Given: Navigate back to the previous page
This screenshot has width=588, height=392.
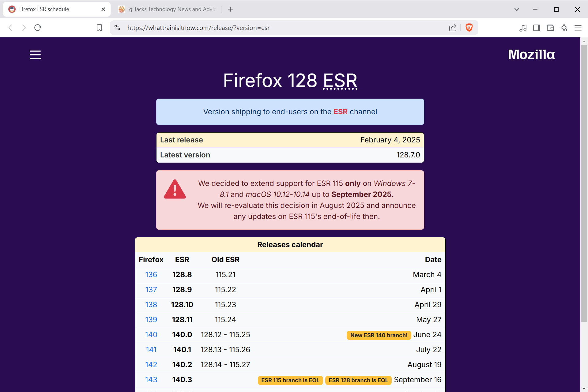Looking at the screenshot, I should click(x=11, y=28).
